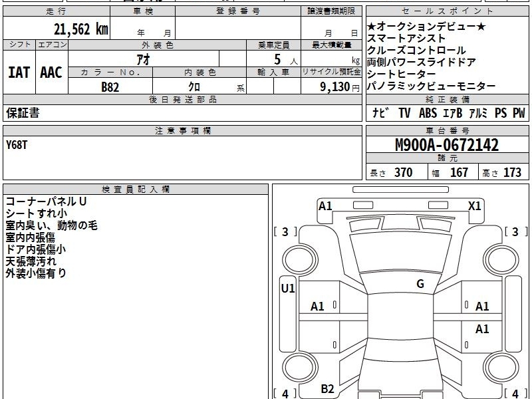Click the 検査員記入欄 header
The width and height of the screenshot is (532, 399).
136,190
